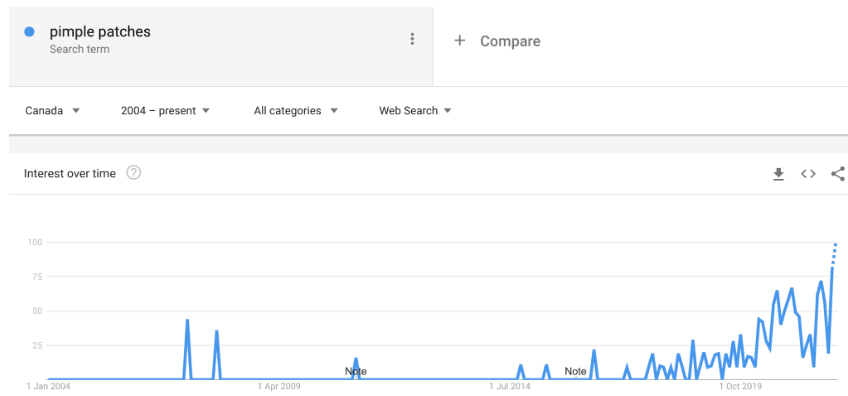Click the Search term subtitle text
This screenshot has height=396, width=848.
coord(80,49)
